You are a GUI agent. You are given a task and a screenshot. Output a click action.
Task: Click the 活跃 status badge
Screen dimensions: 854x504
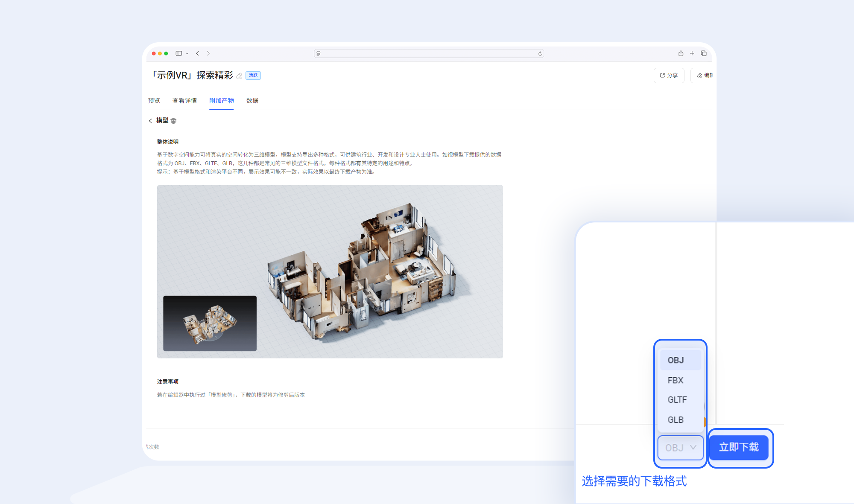click(253, 76)
